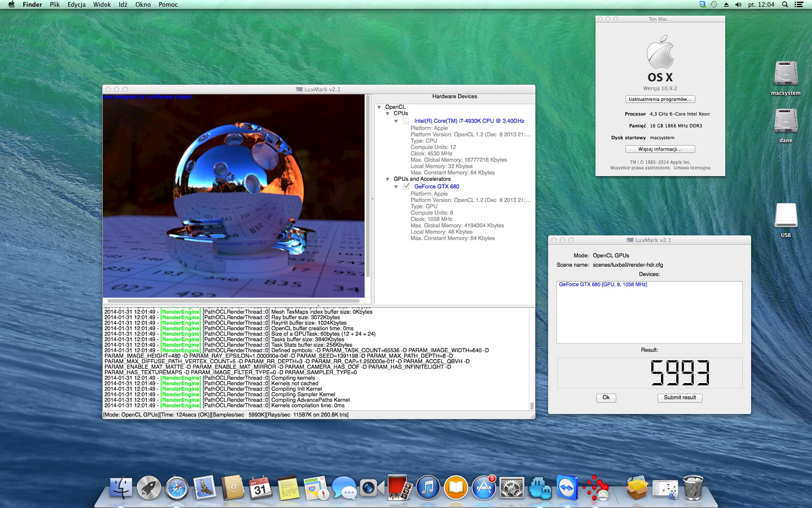Open Finder from the Dock
Viewport: 812px width, 508px height.
[121, 488]
